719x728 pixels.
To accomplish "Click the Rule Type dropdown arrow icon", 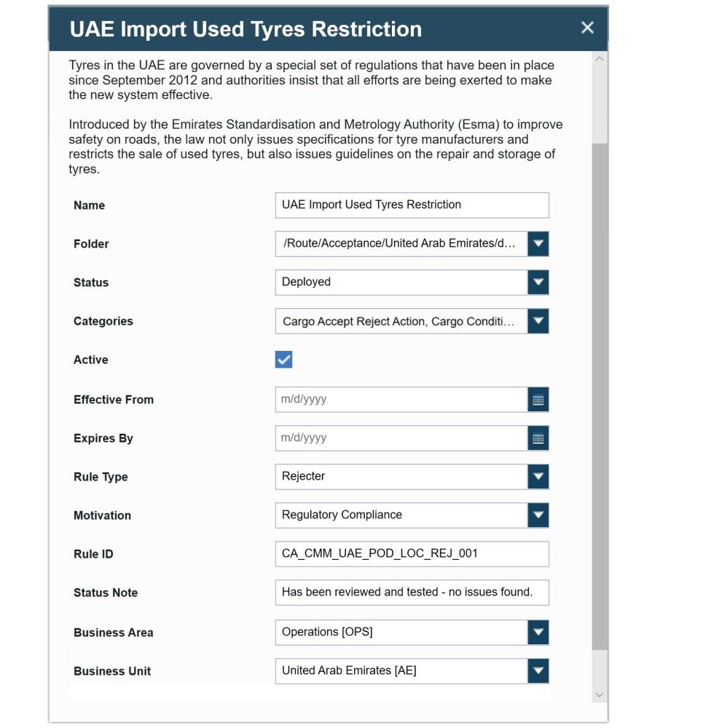I will (x=538, y=476).
